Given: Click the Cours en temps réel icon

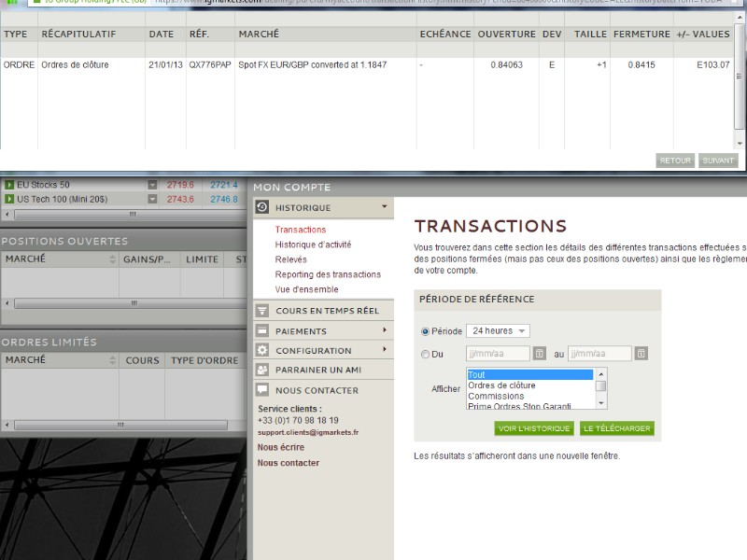Looking at the screenshot, I should (x=262, y=311).
